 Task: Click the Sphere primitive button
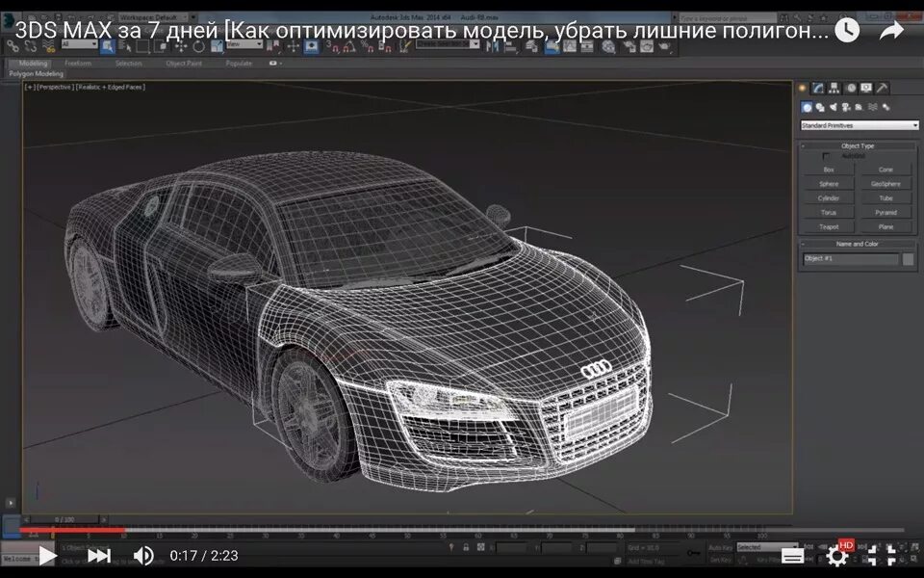[x=829, y=184]
